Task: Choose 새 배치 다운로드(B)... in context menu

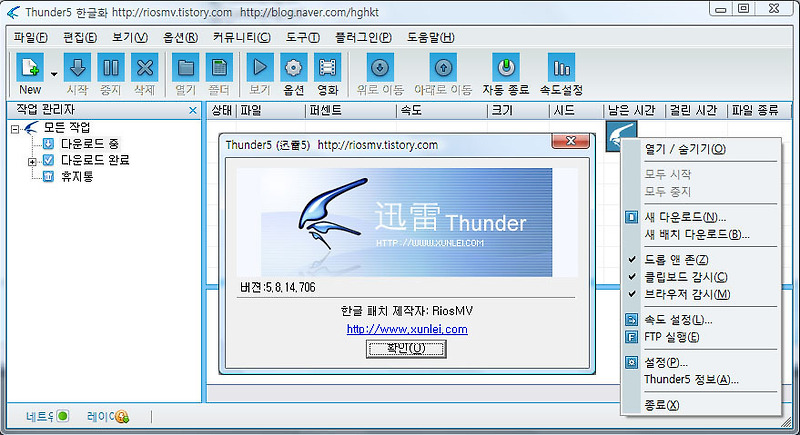Action: [701, 235]
